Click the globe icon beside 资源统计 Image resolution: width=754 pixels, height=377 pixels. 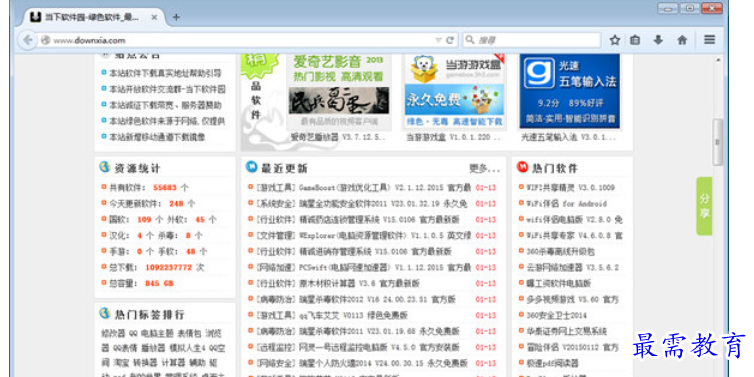click(104, 167)
